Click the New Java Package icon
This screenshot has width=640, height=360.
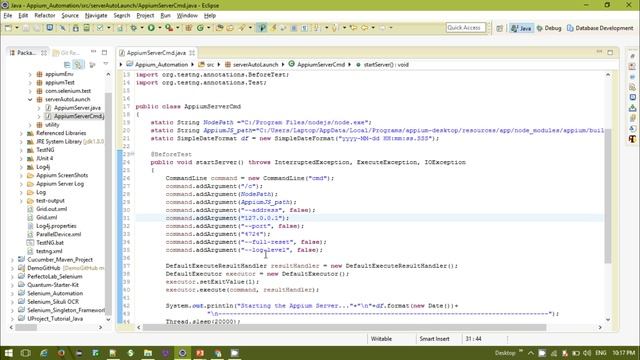pyautogui.click(x=189, y=28)
